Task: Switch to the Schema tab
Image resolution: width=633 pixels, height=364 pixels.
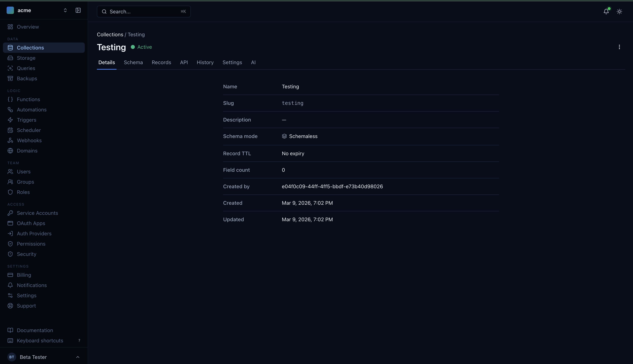Action: 133,62
